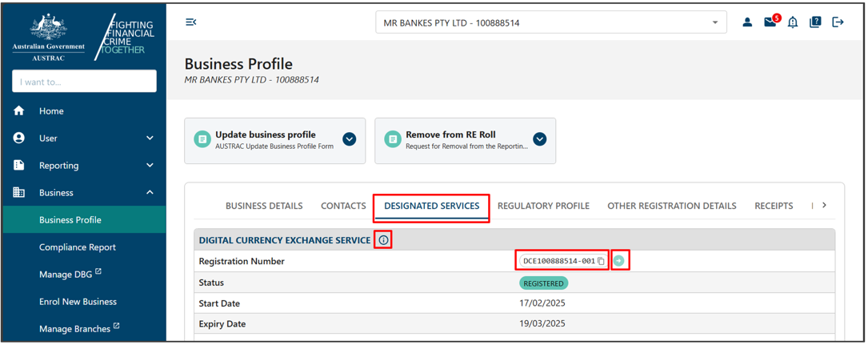Click the AUSTRAC Australian Government logo

pyautogui.click(x=49, y=37)
